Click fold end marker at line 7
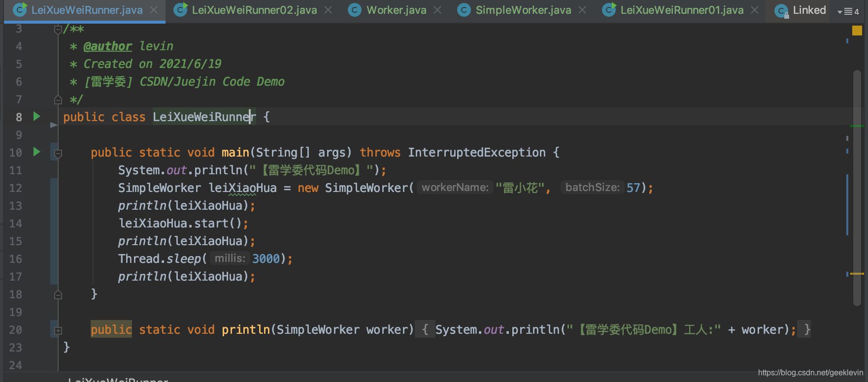Viewport: 868px width, 382px height. [58, 99]
